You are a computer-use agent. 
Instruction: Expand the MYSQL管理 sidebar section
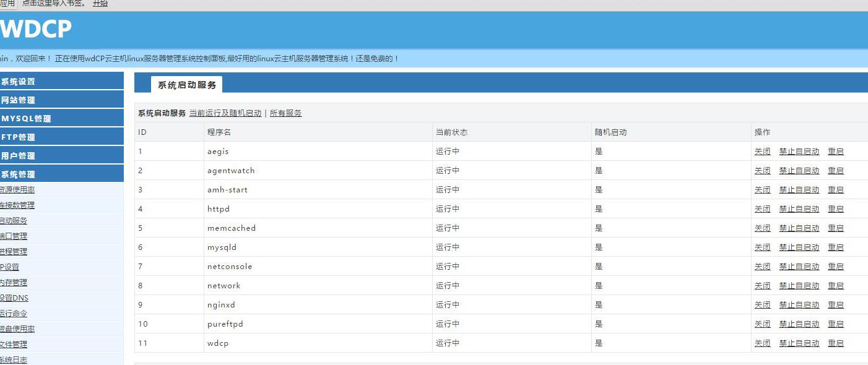point(26,119)
